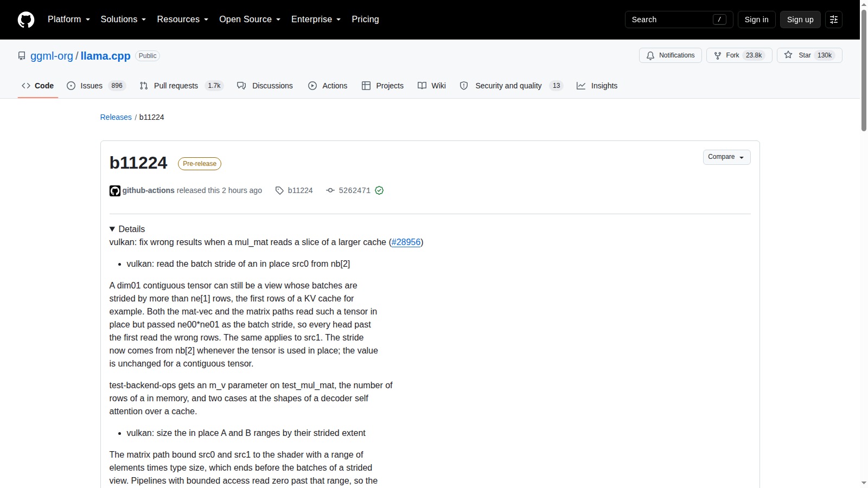868x488 pixels.
Task: Expand the Open Source menu
Action: pos(250,20)
